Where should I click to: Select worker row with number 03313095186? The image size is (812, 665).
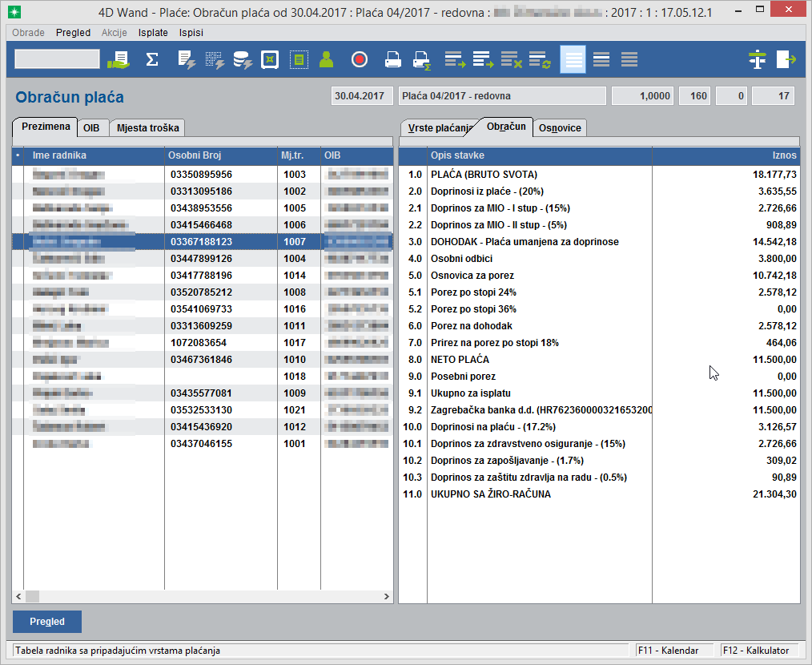(203, 191)
